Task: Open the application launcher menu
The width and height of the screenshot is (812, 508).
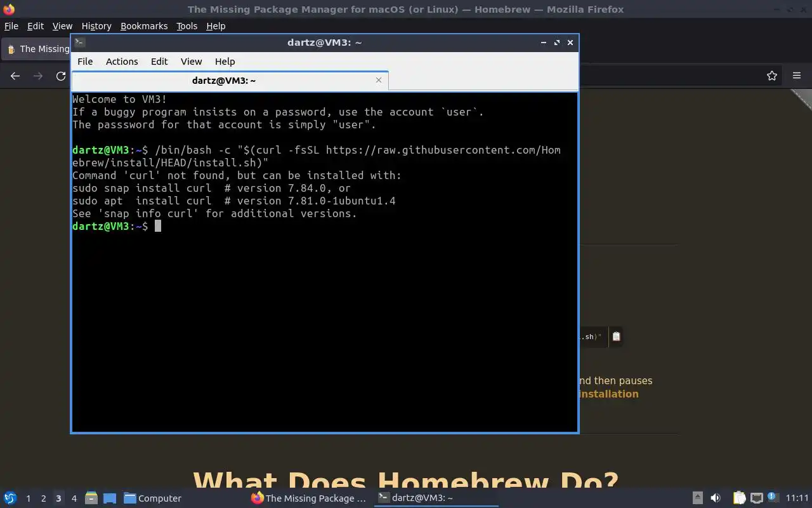Action: [x=10, y=498]
